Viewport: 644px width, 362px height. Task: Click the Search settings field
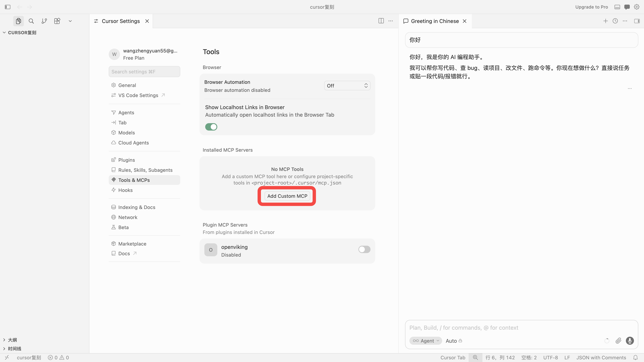pos(144,72)
